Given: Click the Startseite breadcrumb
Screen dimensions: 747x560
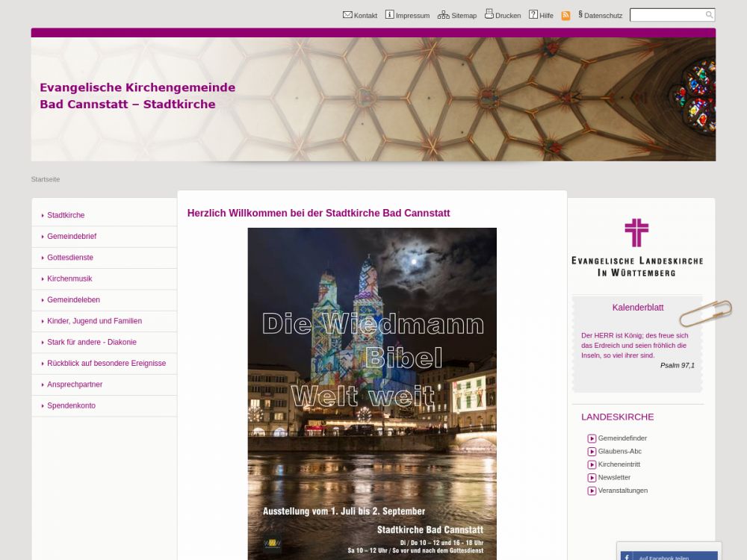Looking at the screenshot, I should tap(46, 179).
